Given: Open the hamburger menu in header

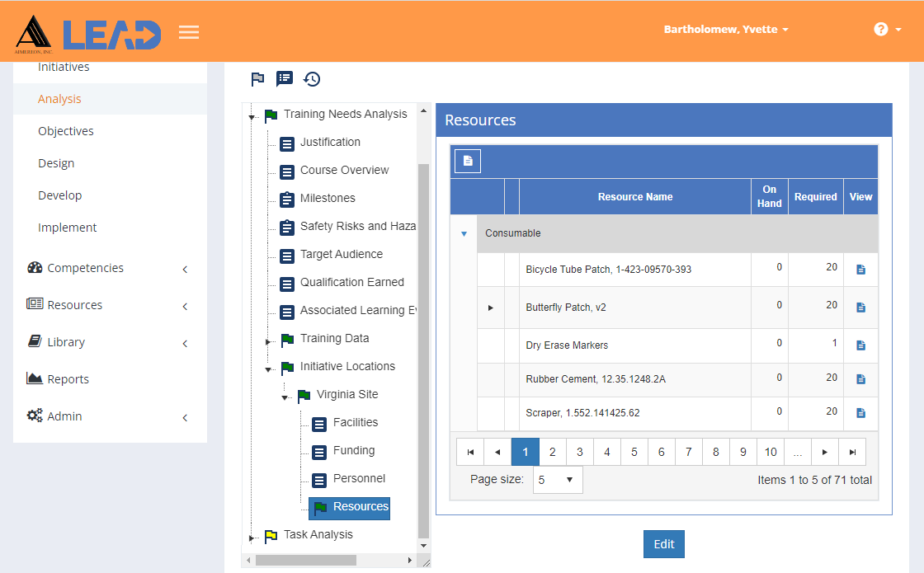Looking at the screenshot, I should click(189, 32).
